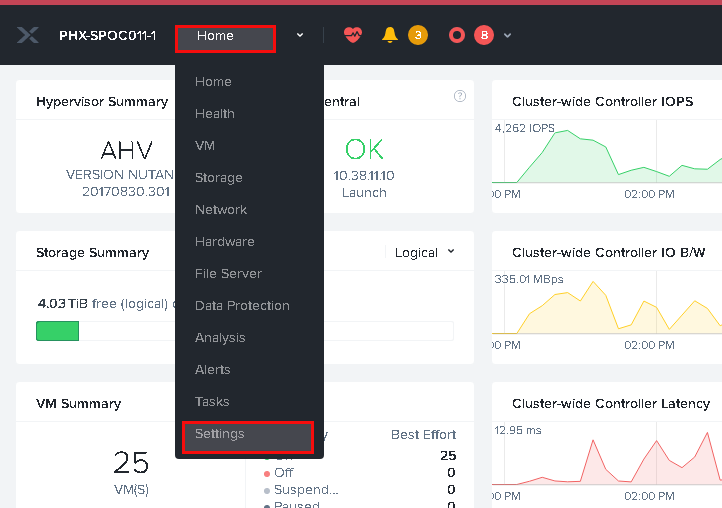Go to Network in the dropdown menu

pyautogui.click(x=221, y=210)
